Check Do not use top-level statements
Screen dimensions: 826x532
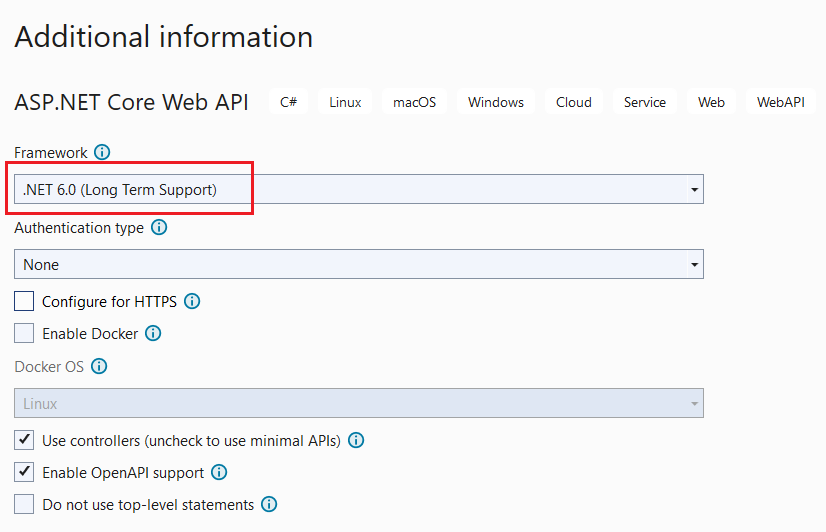[x=24, y=504]
